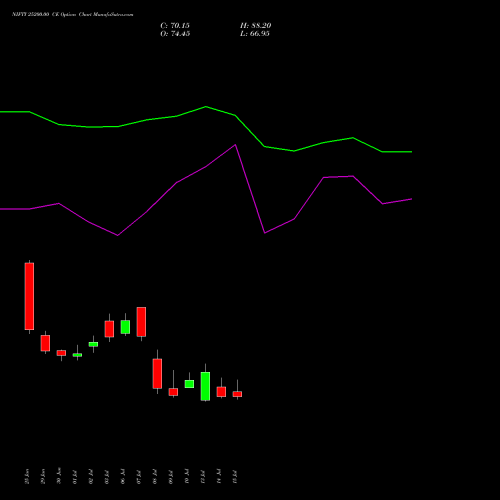Click the green indicator line

[206, 129]
